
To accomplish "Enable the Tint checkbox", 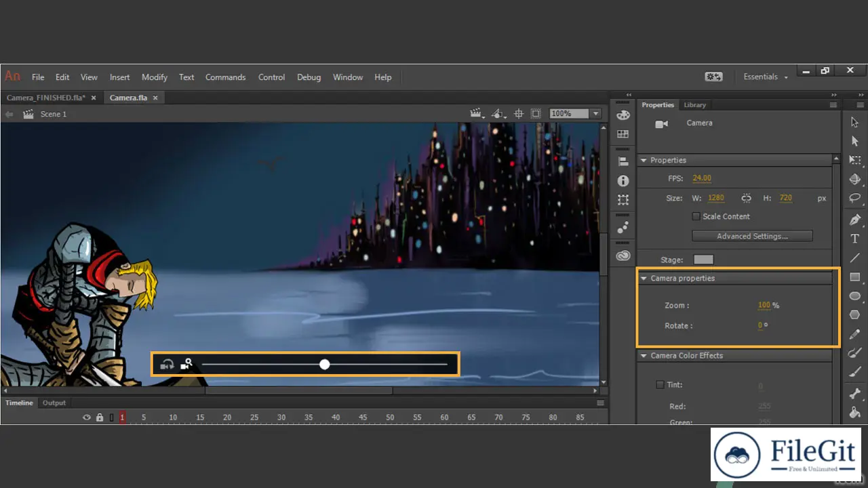I will pyautogui.click(x=660, y=384).
